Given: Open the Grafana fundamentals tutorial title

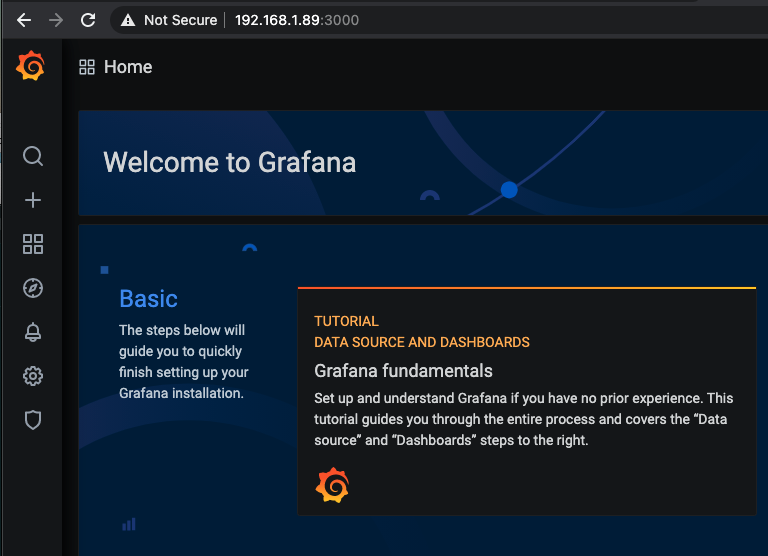Looking at the screenshot, I should (403, 371).
